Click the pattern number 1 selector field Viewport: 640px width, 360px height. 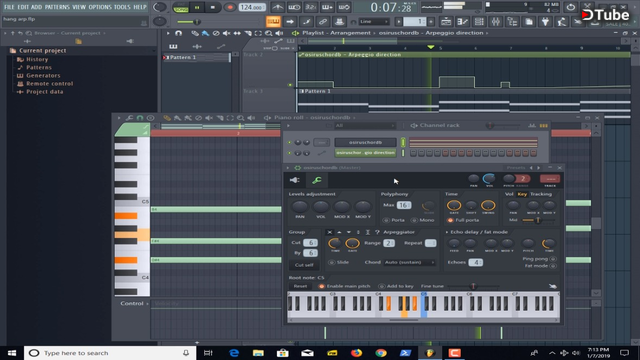click(x=415, y=22)
